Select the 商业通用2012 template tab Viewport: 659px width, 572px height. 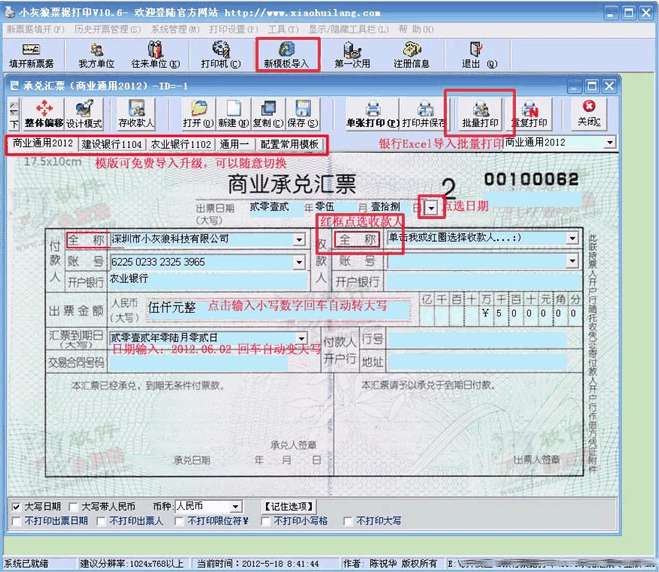[42, 143]
